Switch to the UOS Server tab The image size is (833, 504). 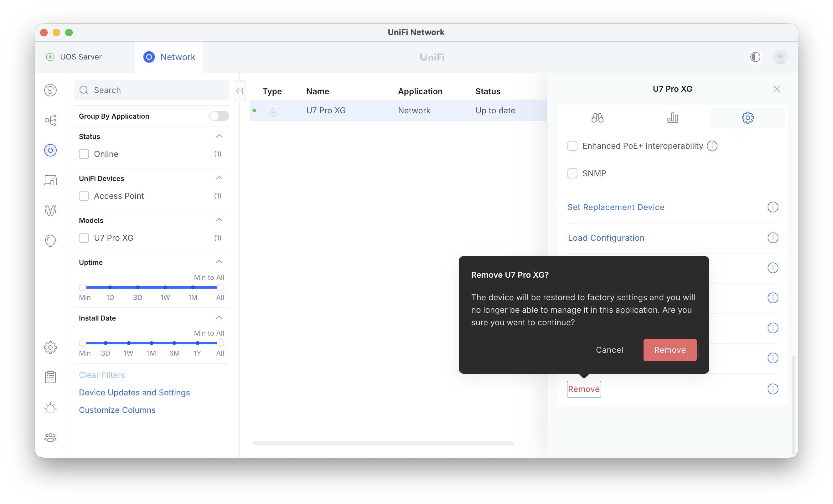pyautogui.click(x=80, y=57)
